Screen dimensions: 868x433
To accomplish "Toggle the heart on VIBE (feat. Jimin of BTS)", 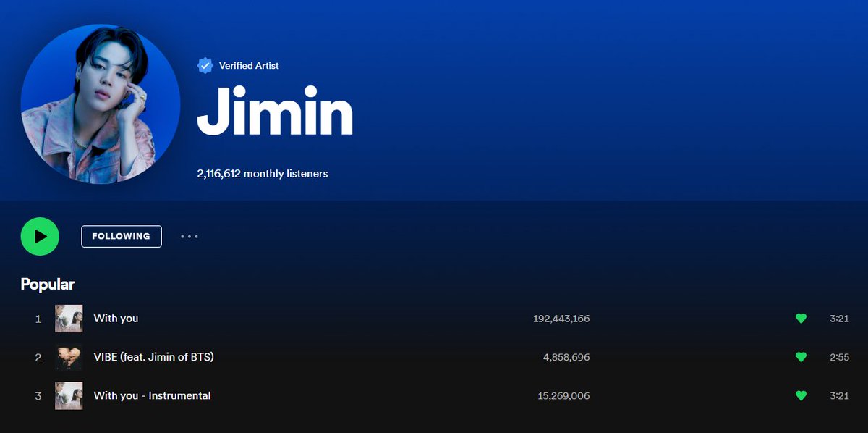I will click(801, 357).
